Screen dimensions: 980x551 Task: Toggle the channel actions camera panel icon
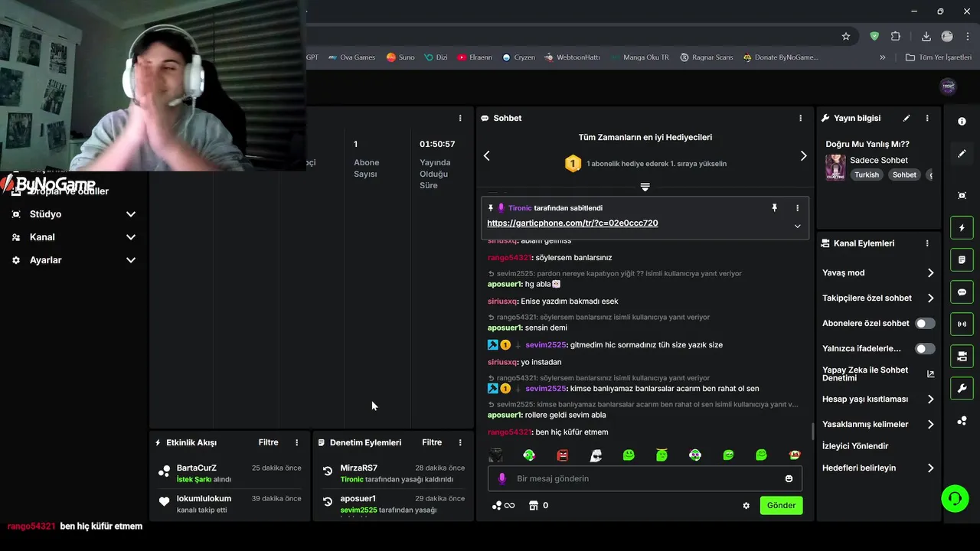[962, 357]
